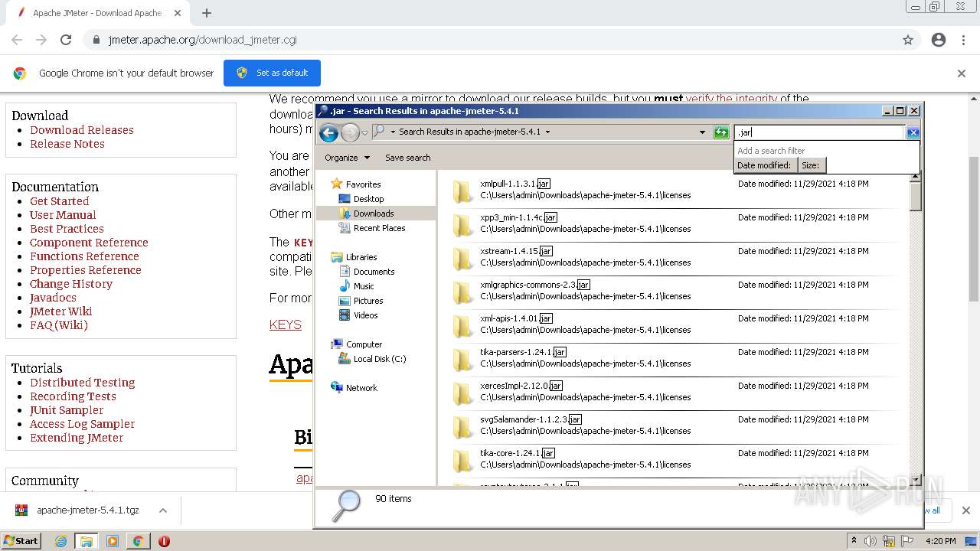Open Chrome profile avatar icon
This screenshot has height=551, width=980.
click(939, 40)
